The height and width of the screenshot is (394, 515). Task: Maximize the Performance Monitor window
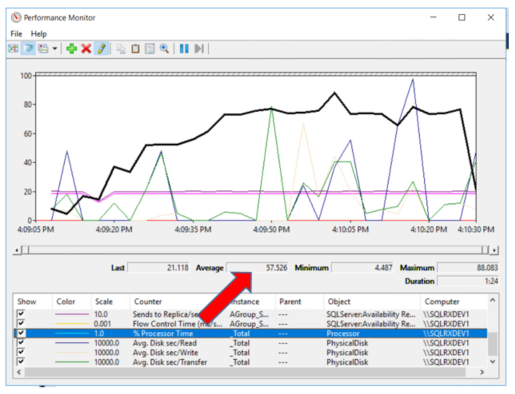coord(462,17)
